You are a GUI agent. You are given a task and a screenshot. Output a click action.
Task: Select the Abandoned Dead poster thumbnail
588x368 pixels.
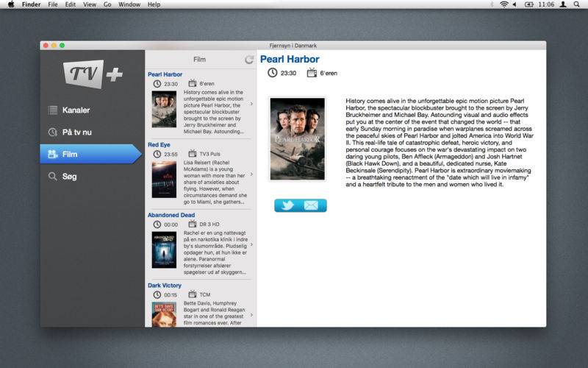coord(164,250)
